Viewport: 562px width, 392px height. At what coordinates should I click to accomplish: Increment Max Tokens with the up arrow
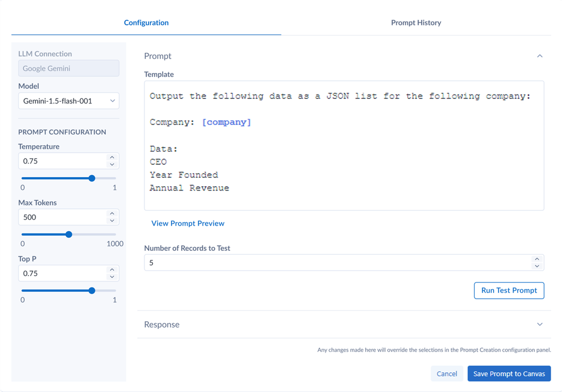click(x=112, y=214)
